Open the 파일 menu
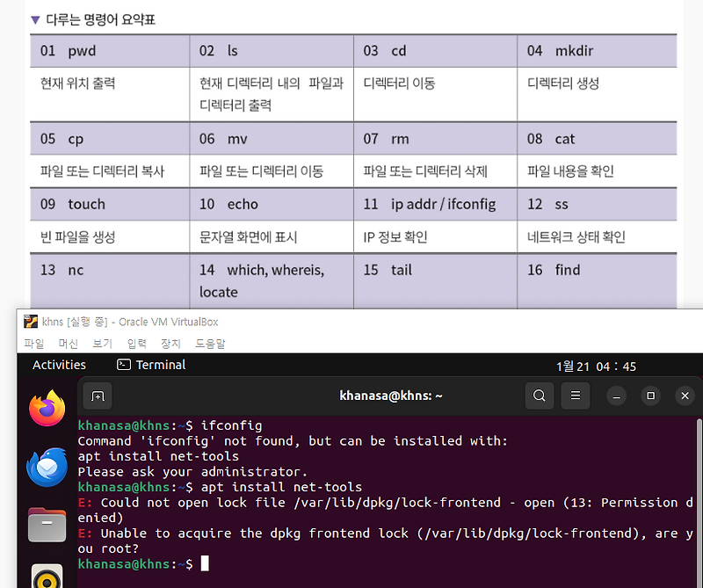 coord(33,344)
